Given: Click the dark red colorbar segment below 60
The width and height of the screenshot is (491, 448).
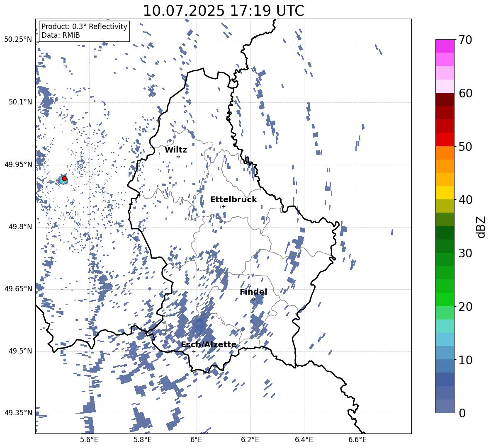Looking at the screenshot, I should click(445, 99).
